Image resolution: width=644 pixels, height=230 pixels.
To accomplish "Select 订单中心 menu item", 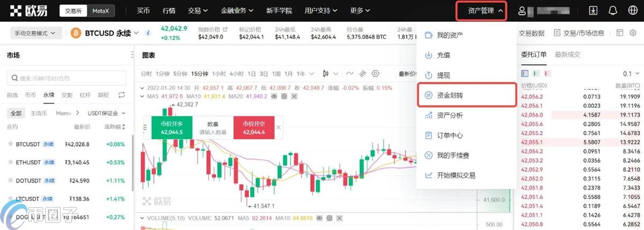I will pos(467,135).
